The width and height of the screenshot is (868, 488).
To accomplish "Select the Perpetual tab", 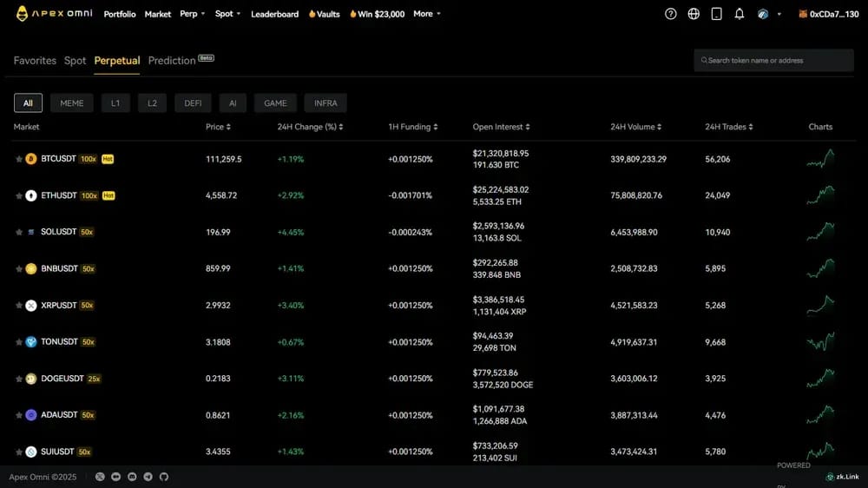I will pos(117,61).
